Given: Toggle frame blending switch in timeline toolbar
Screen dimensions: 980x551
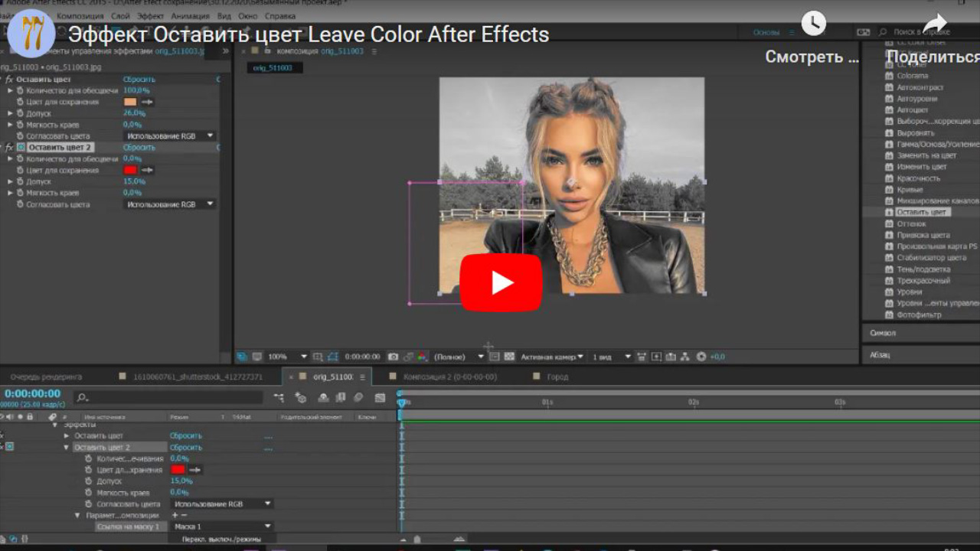Looking at the screenshot, I should pos(341,397).
